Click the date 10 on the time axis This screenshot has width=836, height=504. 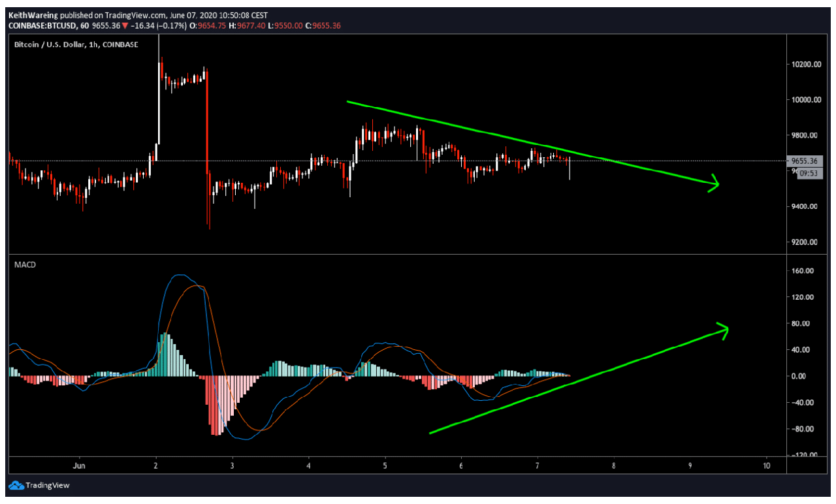click(767, 466)
